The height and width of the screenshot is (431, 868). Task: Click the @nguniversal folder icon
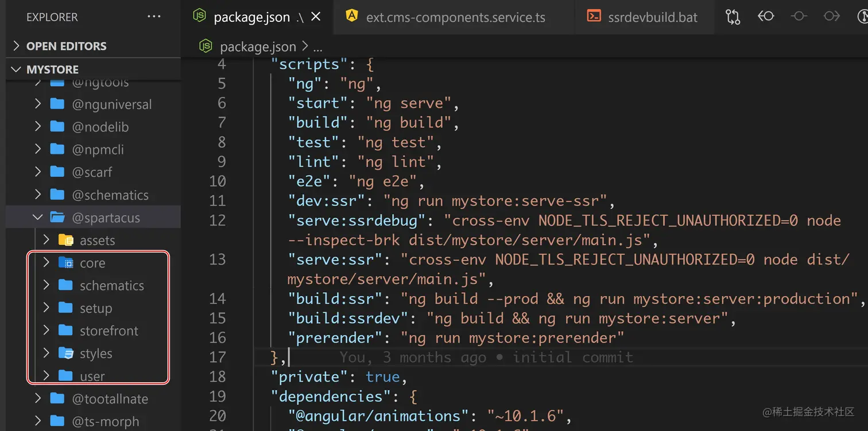(57, 104)
